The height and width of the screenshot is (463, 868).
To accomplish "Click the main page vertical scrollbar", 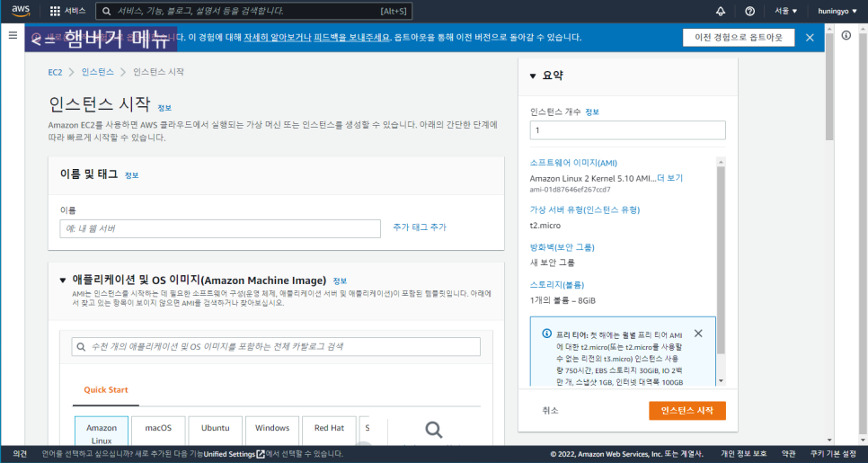I will (x=828, y=85).
